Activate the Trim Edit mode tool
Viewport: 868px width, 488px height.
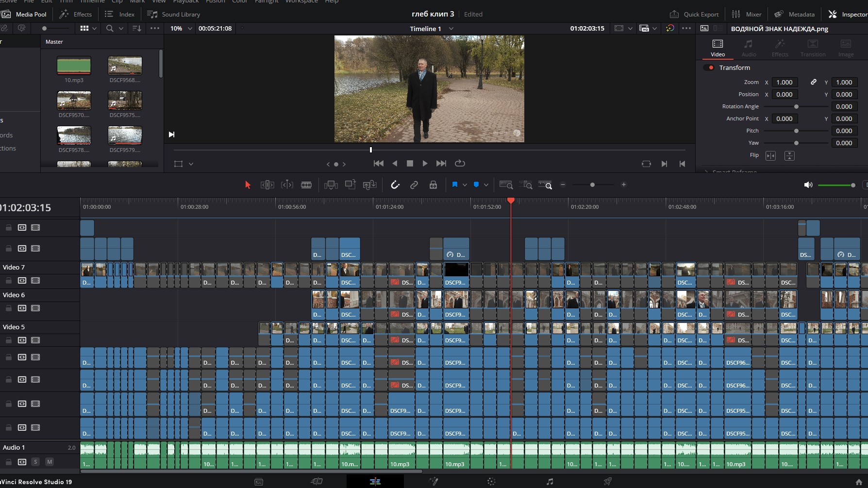267,185
